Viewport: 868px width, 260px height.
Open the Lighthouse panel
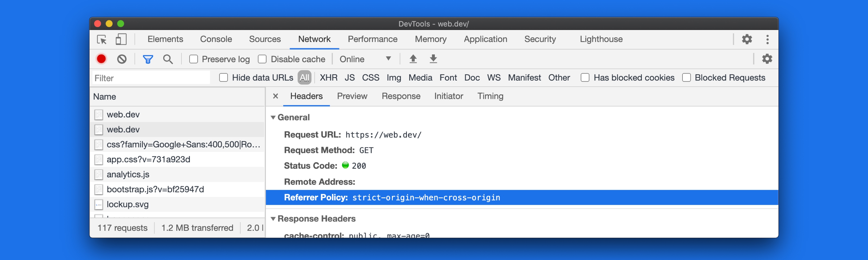[x=601, y=39]
